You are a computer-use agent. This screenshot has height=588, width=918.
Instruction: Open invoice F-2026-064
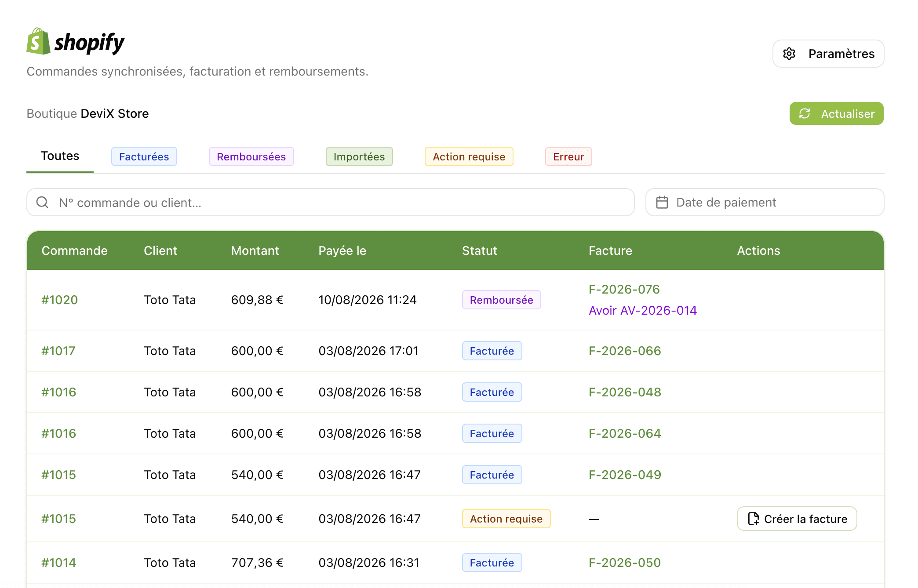click(625, 433)
